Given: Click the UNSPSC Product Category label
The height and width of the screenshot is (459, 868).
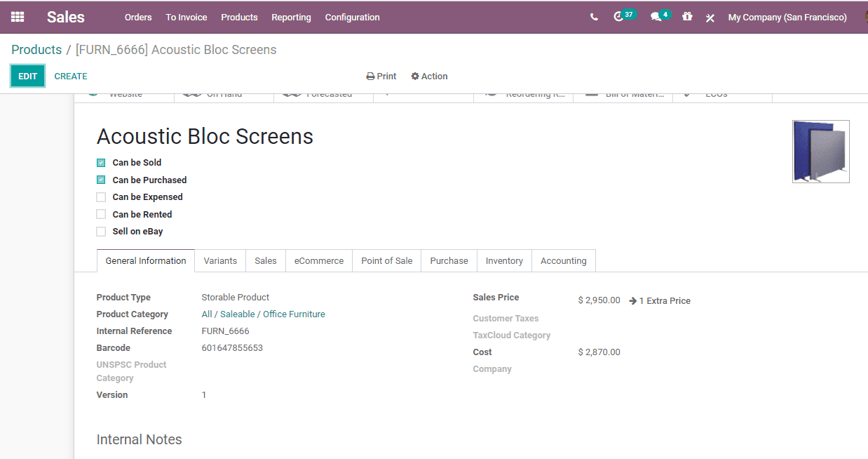Looking at the screenshot, I should click(131, 371).
